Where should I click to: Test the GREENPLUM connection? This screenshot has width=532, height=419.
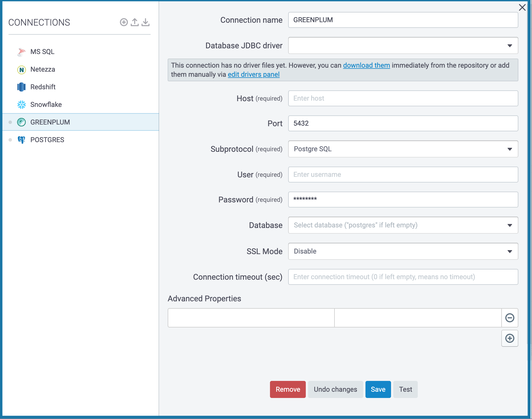click(405, 389)
